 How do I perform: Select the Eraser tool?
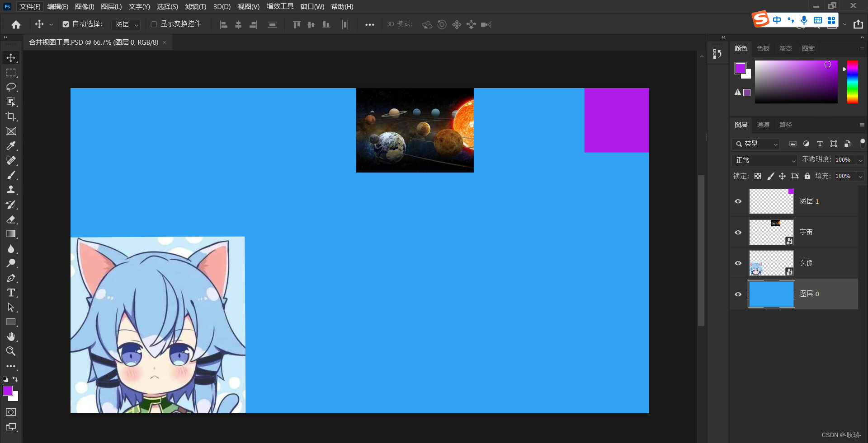coord(11,219)
